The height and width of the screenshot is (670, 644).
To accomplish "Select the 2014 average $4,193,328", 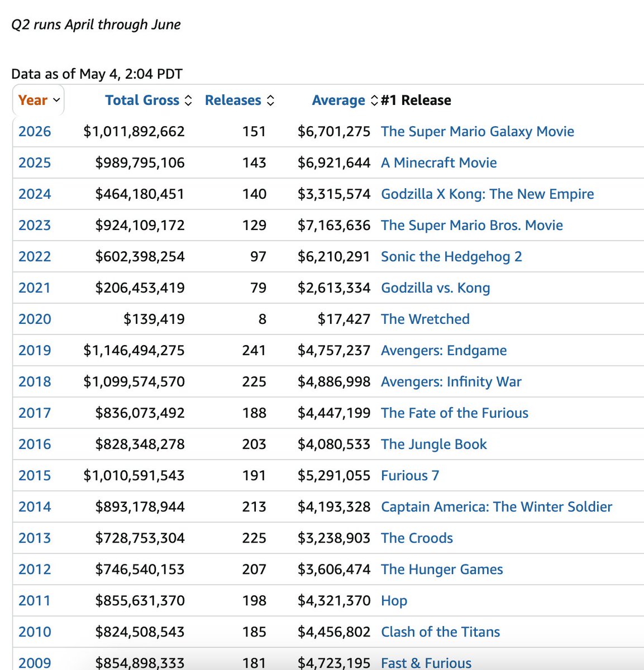I will click(334, 507).
